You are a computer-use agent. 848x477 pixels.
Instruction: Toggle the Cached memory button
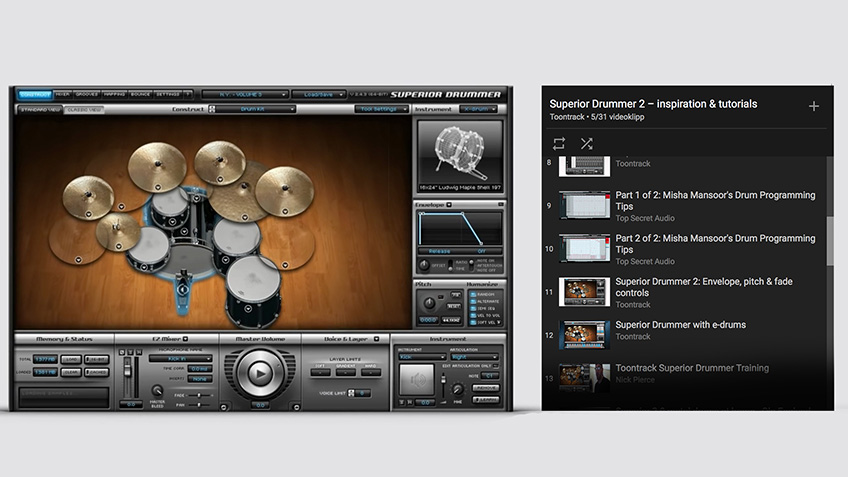coord(97,372)
